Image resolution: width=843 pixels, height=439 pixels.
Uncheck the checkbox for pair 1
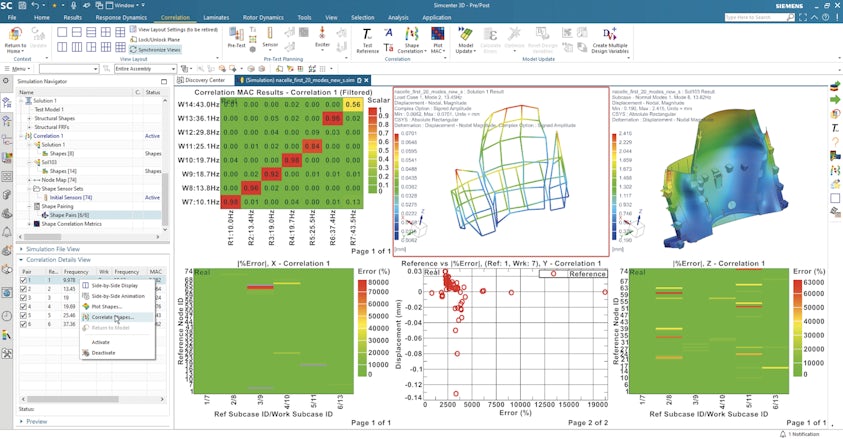23,280
